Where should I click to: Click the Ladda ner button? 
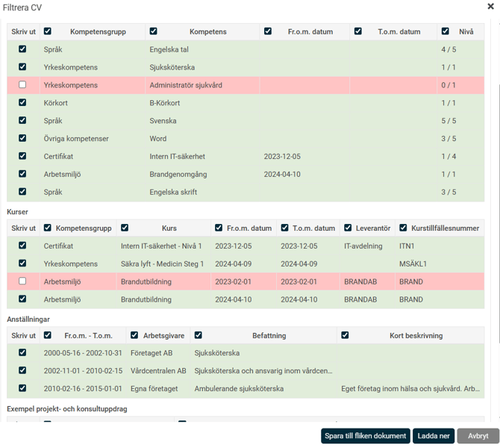pos(433,436)
